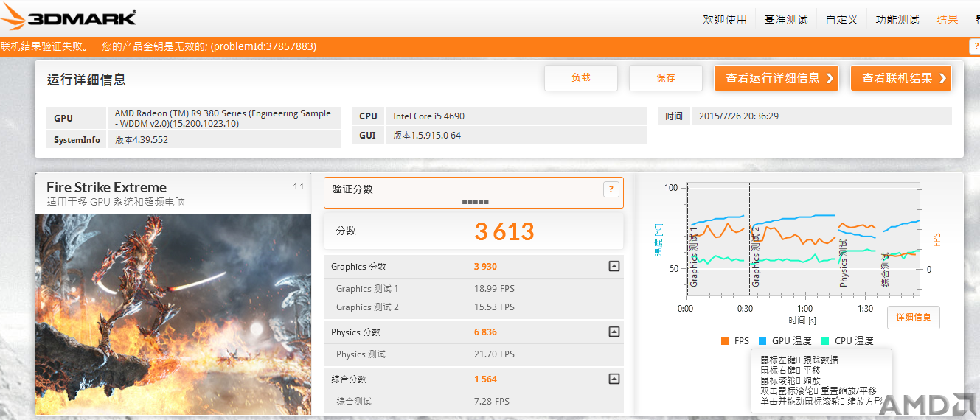
Task: Click the Physics 测试 chart marker
Action: [844, 262]
